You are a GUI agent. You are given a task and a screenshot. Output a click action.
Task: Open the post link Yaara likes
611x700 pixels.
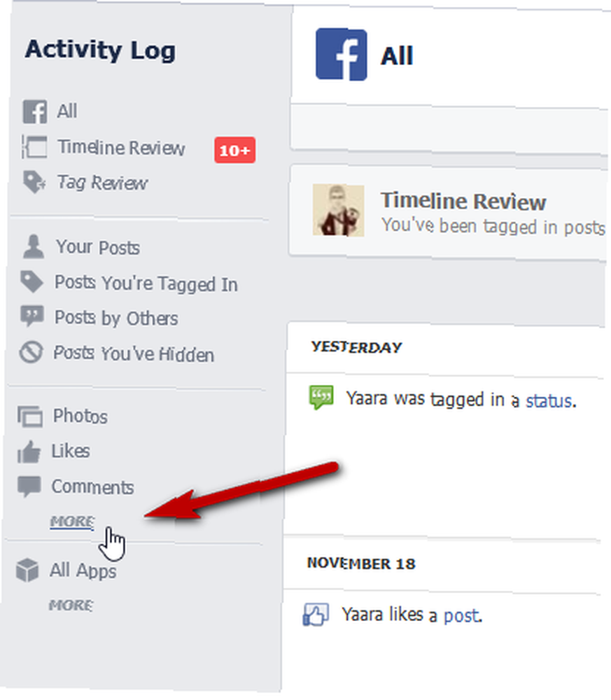pos(461,615)
